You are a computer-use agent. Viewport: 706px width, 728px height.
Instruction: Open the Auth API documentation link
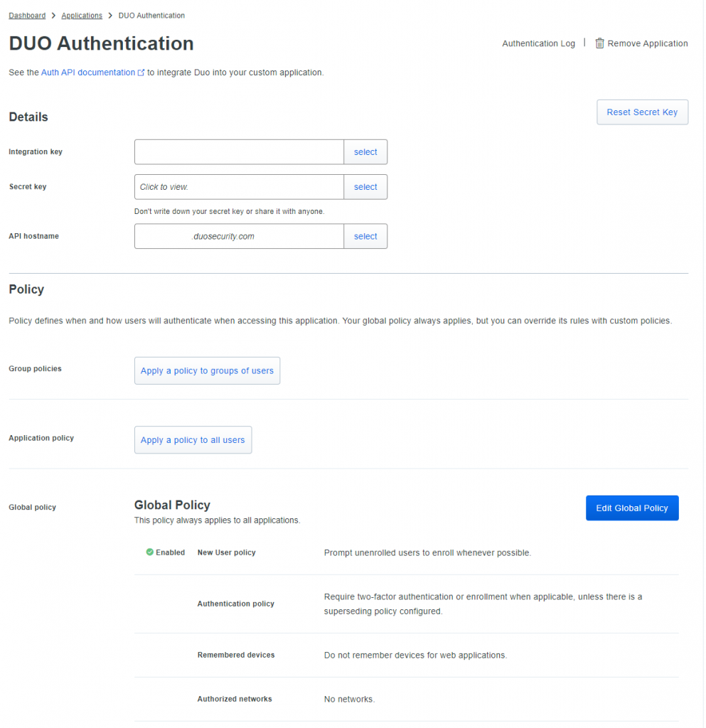tap(88, 73)
